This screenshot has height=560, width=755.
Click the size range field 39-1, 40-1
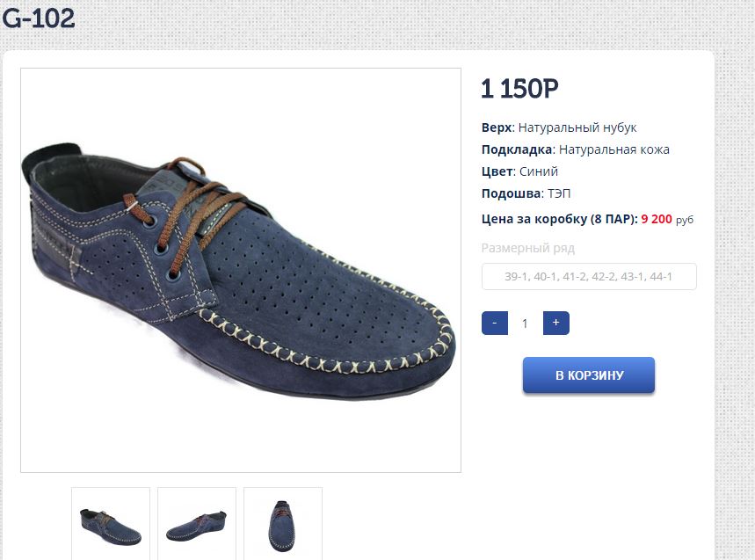[588, 277]
